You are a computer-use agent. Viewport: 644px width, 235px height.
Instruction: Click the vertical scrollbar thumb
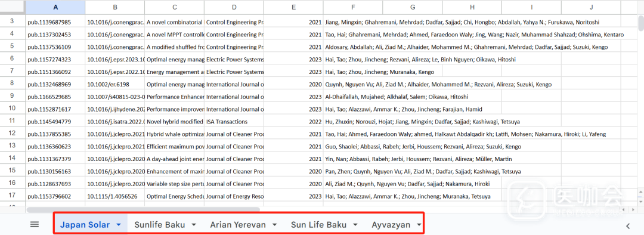pos(640,23)
